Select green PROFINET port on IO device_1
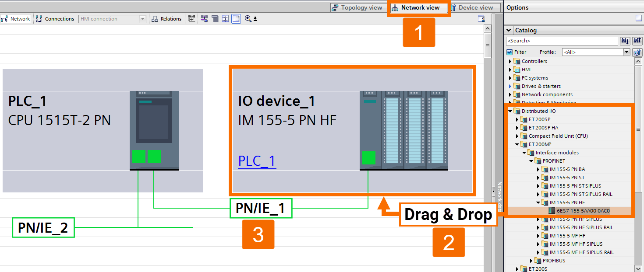The width and height of the screenshot is (644, 272). (x=369, y=158)
